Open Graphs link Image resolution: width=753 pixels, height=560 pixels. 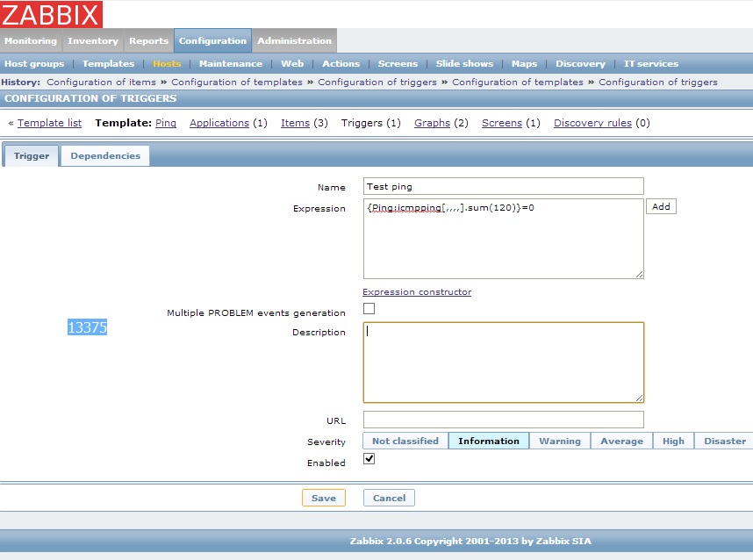[432, 123]
